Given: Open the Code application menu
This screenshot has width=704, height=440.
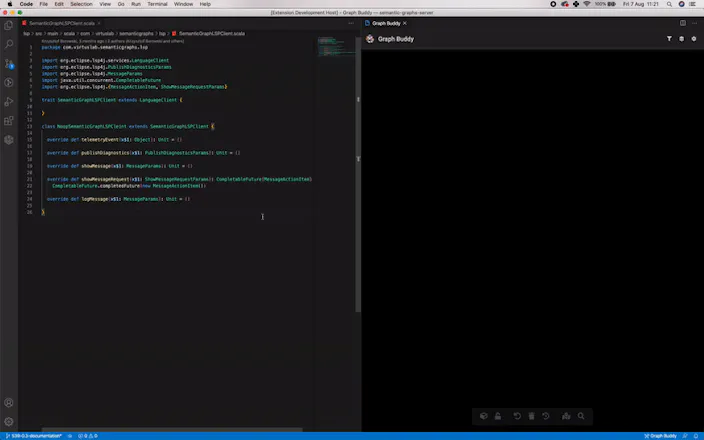Looking at the screenshot, I should coord(26,4).
